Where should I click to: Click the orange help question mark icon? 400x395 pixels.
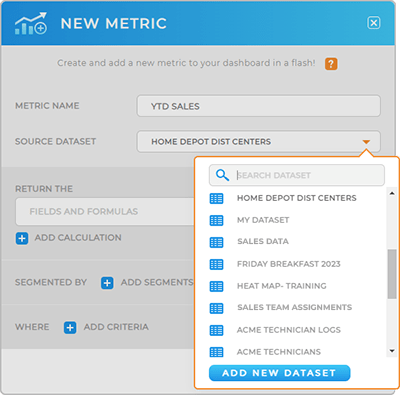(x=331, y=64)
